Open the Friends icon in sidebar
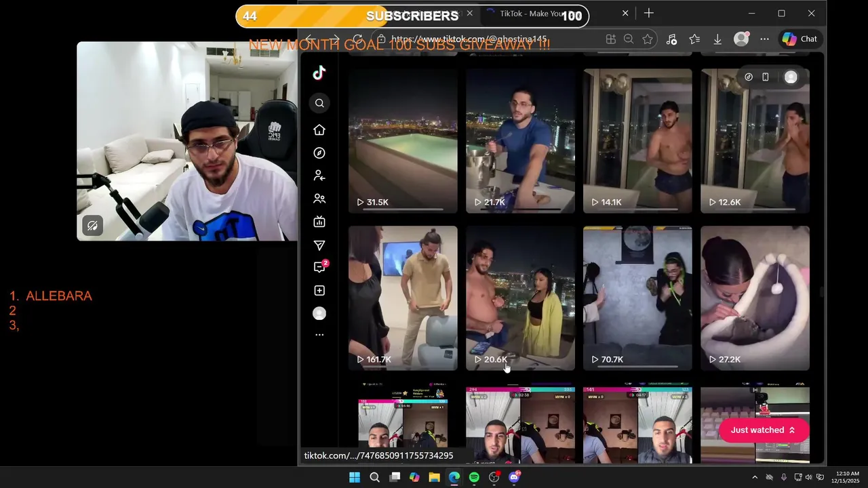 [319, 199]
